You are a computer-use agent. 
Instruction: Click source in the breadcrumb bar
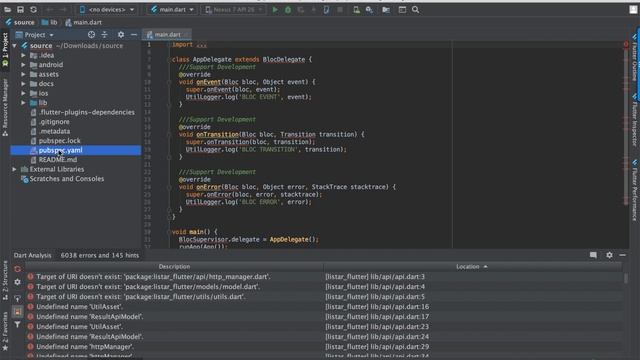[20, 22]
